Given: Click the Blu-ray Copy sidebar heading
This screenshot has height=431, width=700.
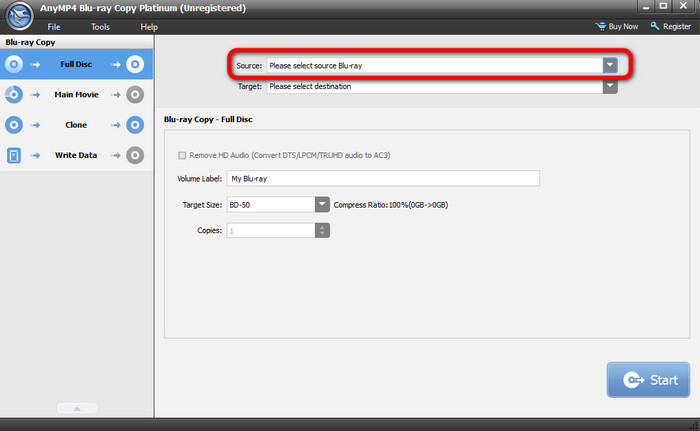Looking at the screenshot, I should pyautogui.click(x=30, y=42).
